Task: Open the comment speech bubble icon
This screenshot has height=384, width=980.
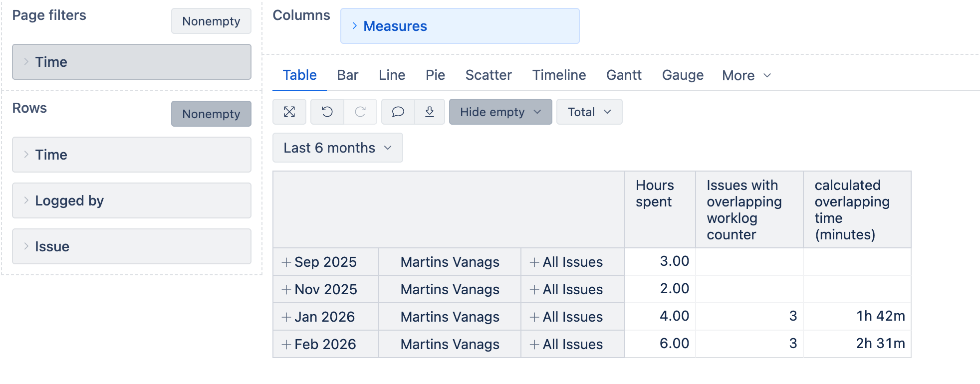Action: 398,112
